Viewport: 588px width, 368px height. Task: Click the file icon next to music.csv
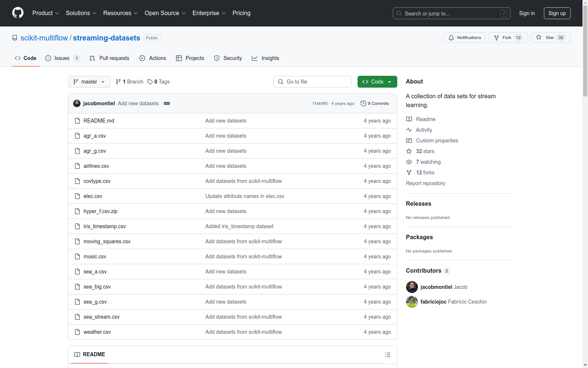(77, 256)
